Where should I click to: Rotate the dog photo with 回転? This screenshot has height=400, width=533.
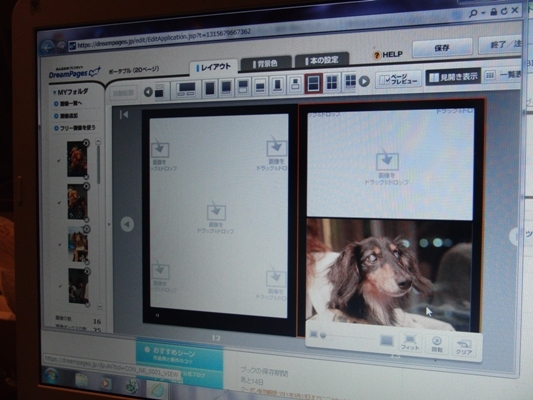click(x=437, y=344)
